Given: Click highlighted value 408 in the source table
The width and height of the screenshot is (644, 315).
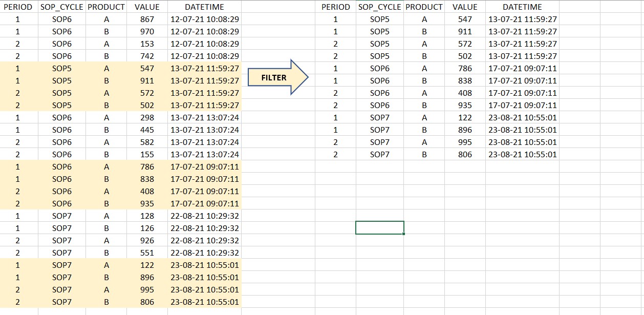Looking at the screenshot, I should pyautogui.click(x=147, y=191).
